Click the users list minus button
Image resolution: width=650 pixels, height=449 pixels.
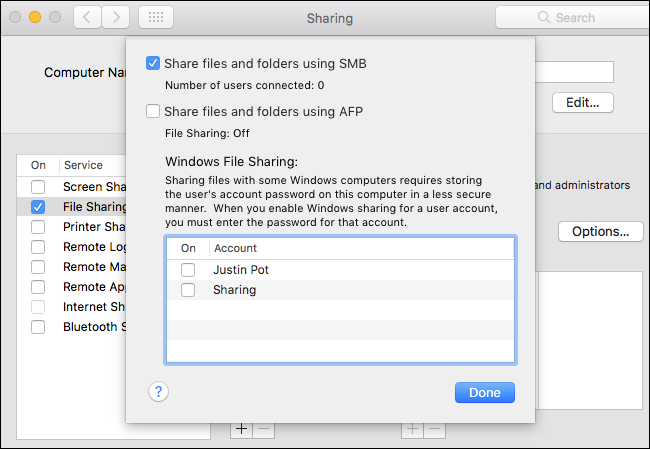[434, 429]
